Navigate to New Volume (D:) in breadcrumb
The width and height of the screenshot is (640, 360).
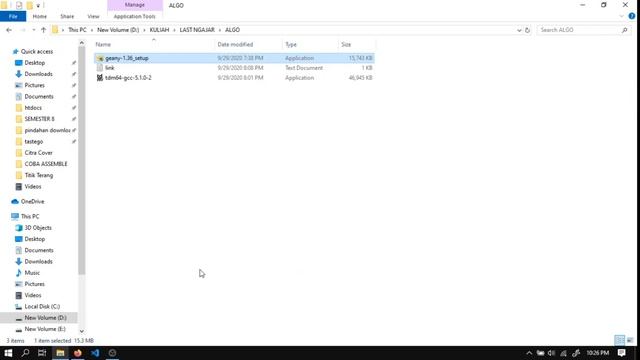[118, 30]
